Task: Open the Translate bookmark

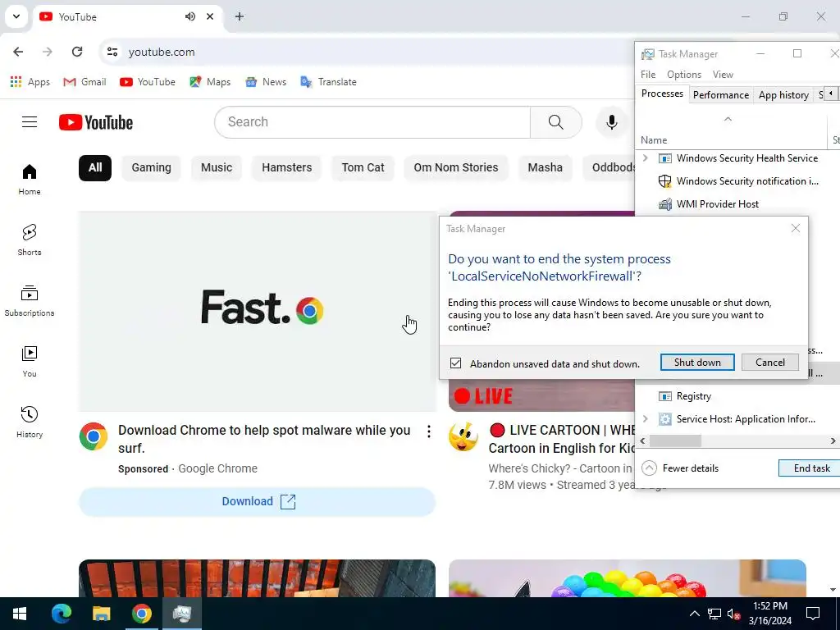Action: click(x=328, y=82)
